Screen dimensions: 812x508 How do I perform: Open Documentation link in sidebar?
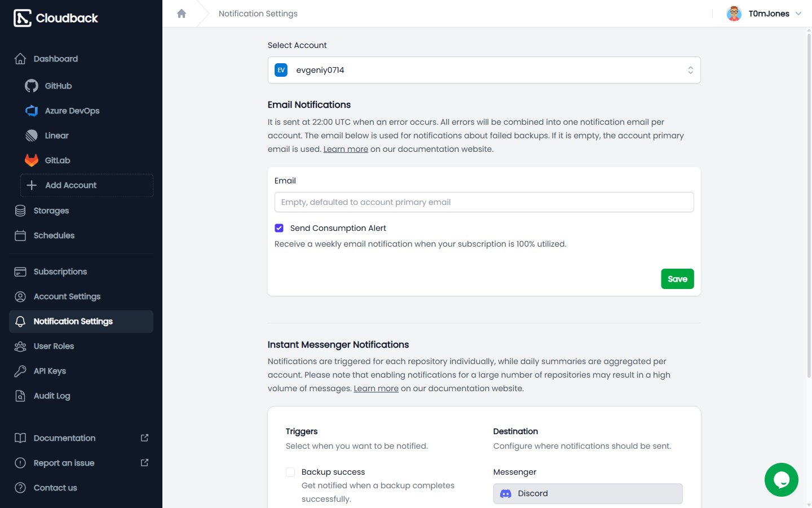tap(81, 438)
